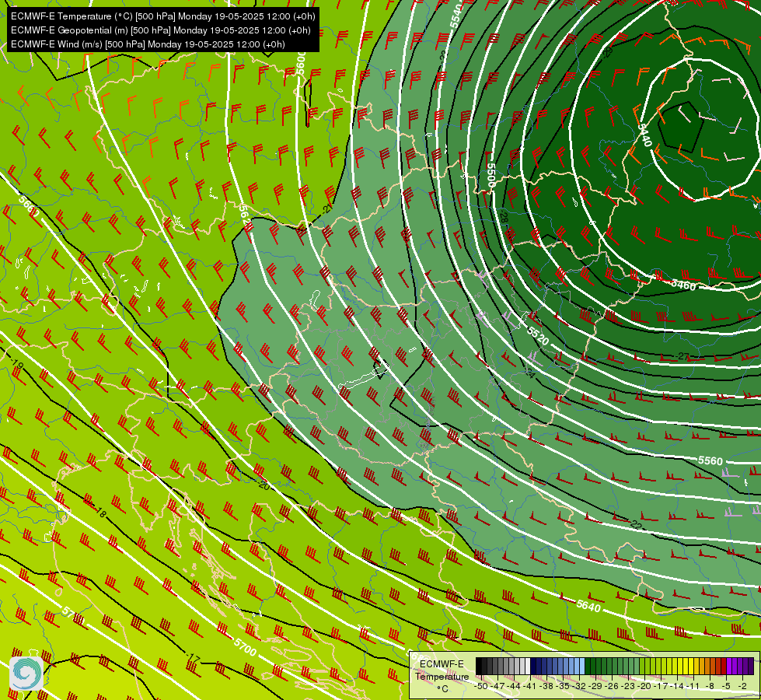Click the 5640 geopotential contour label

[588, 606]
